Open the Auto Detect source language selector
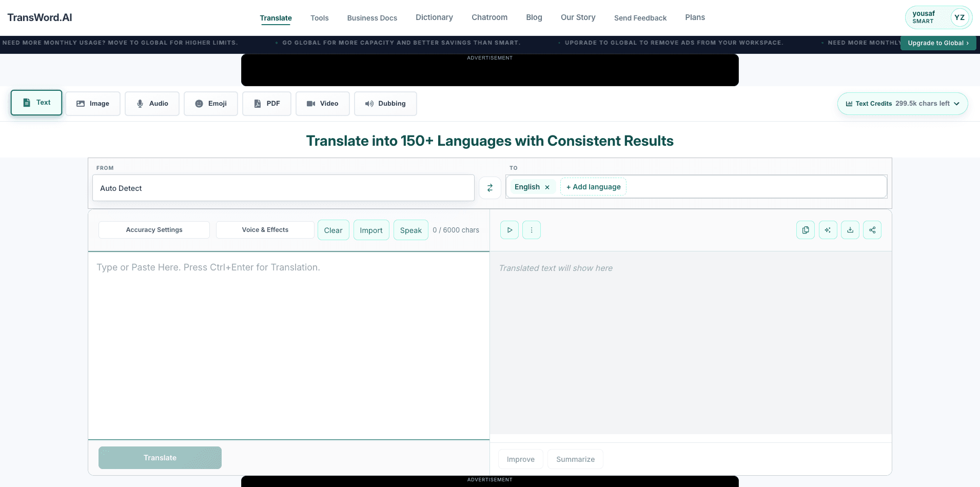980x487 pixels. [x=283, y=188]
